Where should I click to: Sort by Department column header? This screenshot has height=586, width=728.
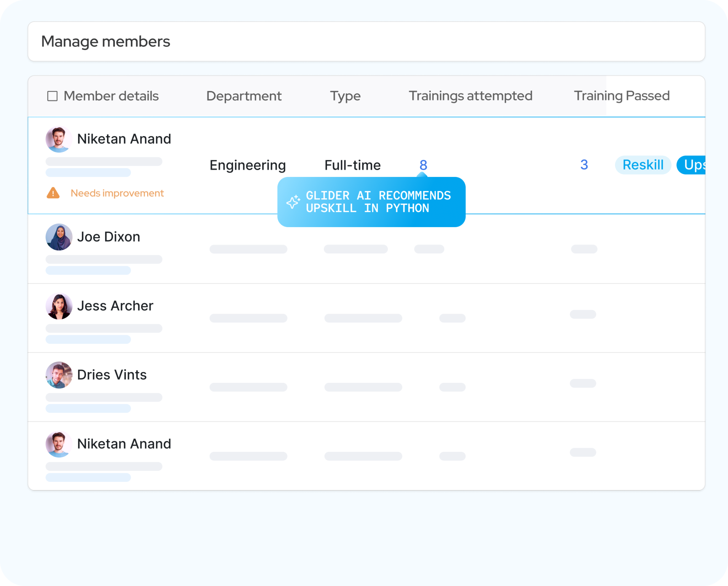[244, 96]
